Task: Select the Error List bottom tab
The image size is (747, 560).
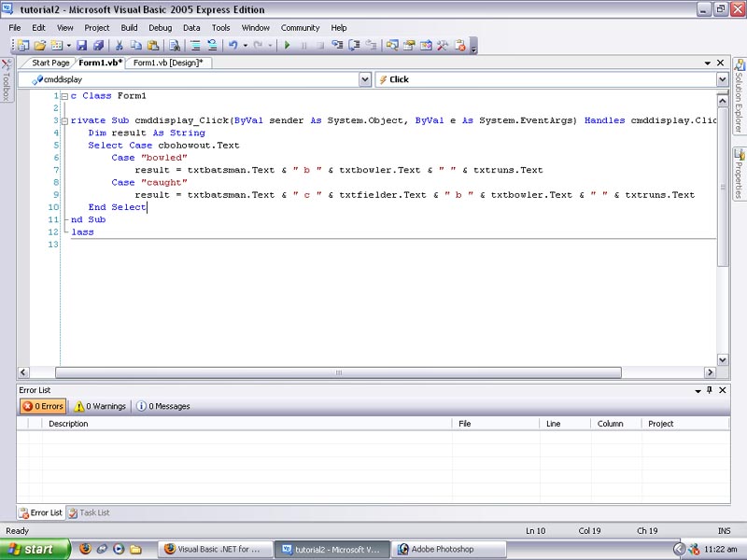Action: click(x=41, y=512)
